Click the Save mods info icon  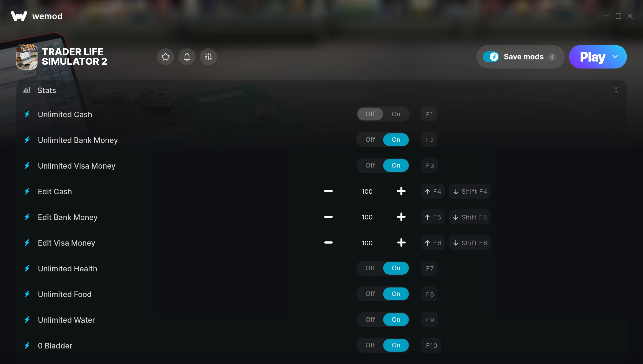point(552,57)
